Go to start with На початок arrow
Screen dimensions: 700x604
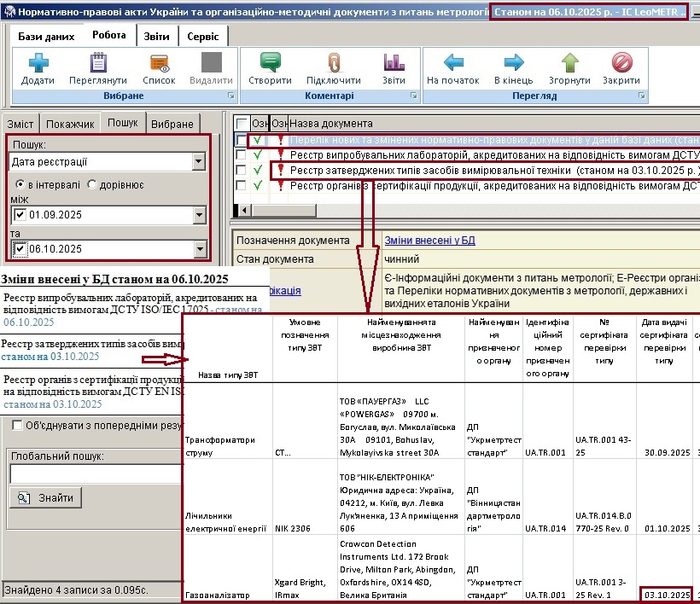coord(453,64)
